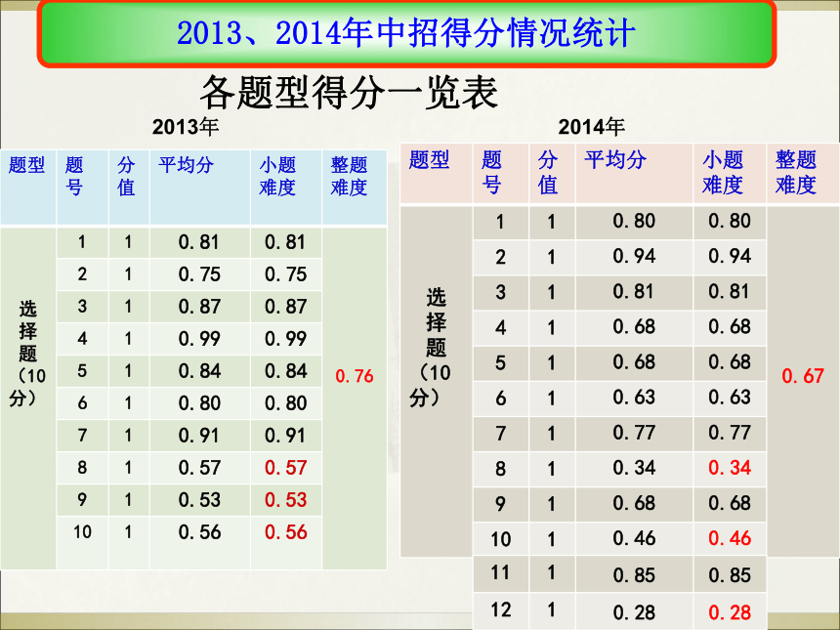Click the '2013年' label above the left table

click(186, 127)
